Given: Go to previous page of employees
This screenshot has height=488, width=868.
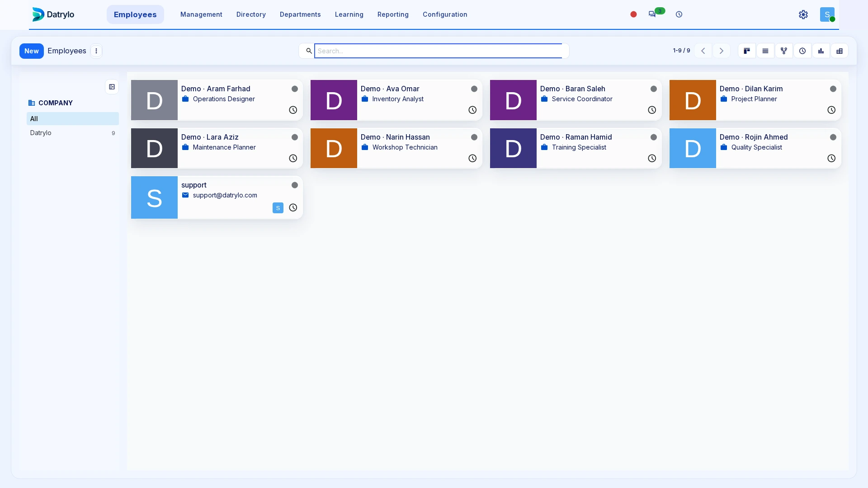Looking at the screenshot, I should click(x=703, y=51).
